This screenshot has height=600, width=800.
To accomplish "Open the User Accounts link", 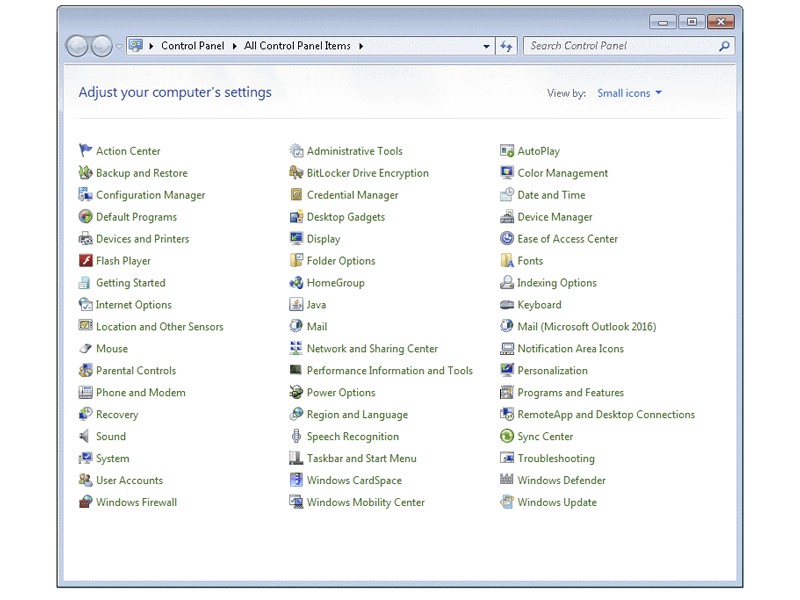I will [x=129, y=480].
